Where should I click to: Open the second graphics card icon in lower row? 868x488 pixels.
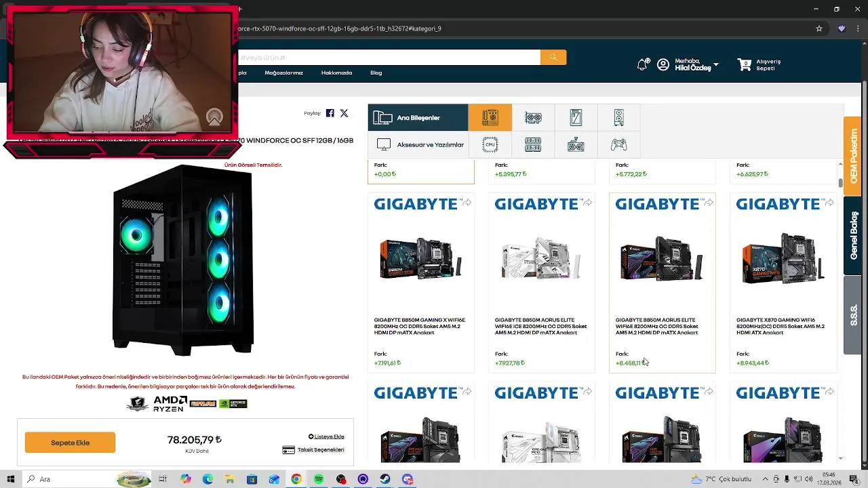[x=576, y=144]
